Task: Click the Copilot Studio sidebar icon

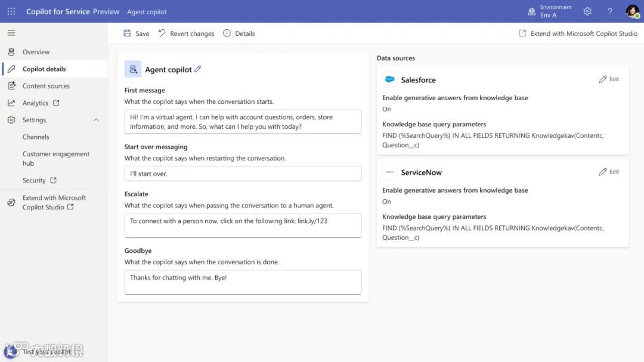Action: 11,202
